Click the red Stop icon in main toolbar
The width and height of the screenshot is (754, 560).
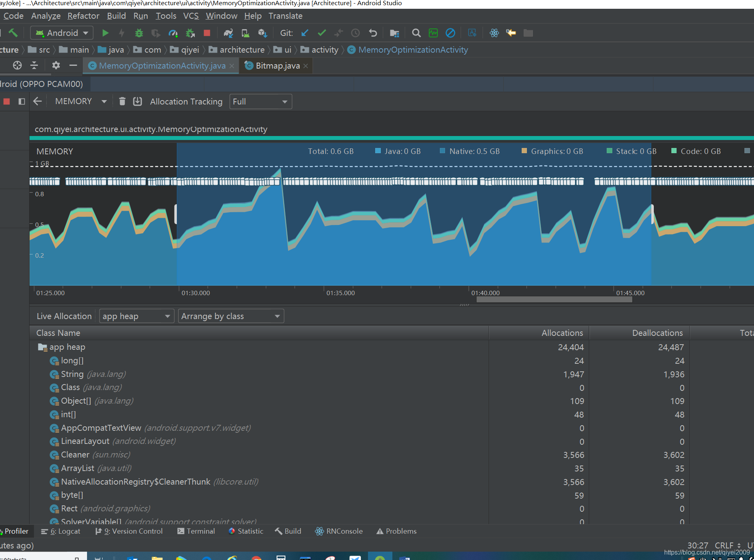[x=207, y=33]
